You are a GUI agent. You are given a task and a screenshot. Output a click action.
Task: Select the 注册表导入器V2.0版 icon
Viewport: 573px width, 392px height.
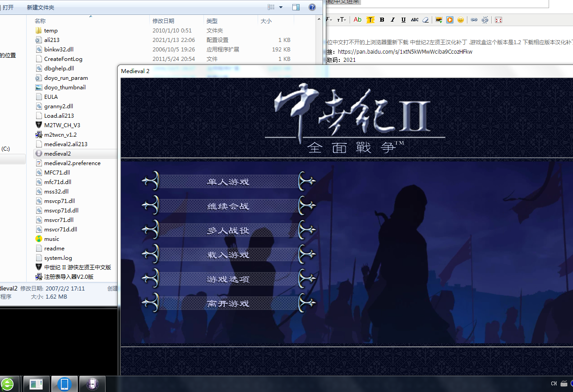(x=39, y=277)
